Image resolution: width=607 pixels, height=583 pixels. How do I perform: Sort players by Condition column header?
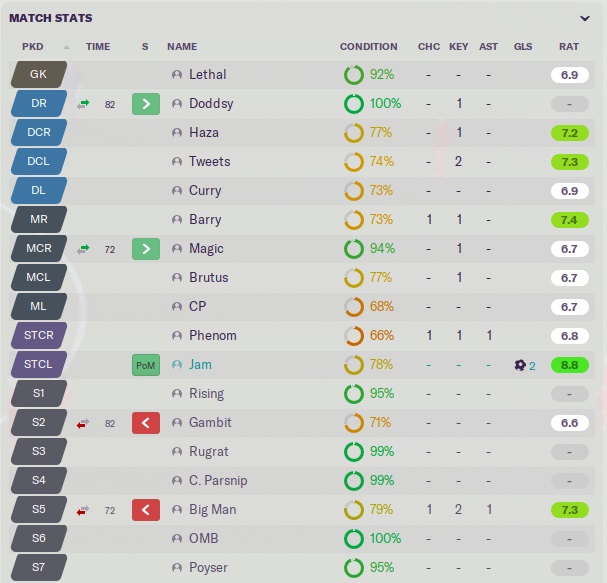pos(368,46)
